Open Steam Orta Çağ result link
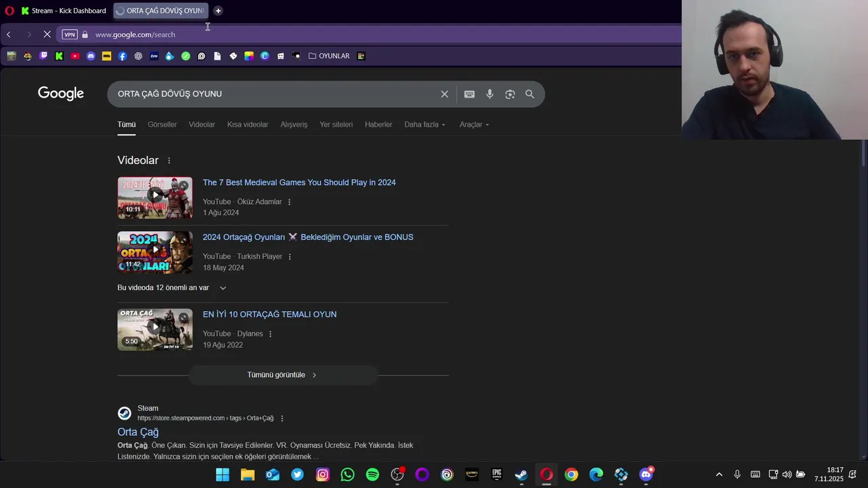 pos(138,432)
